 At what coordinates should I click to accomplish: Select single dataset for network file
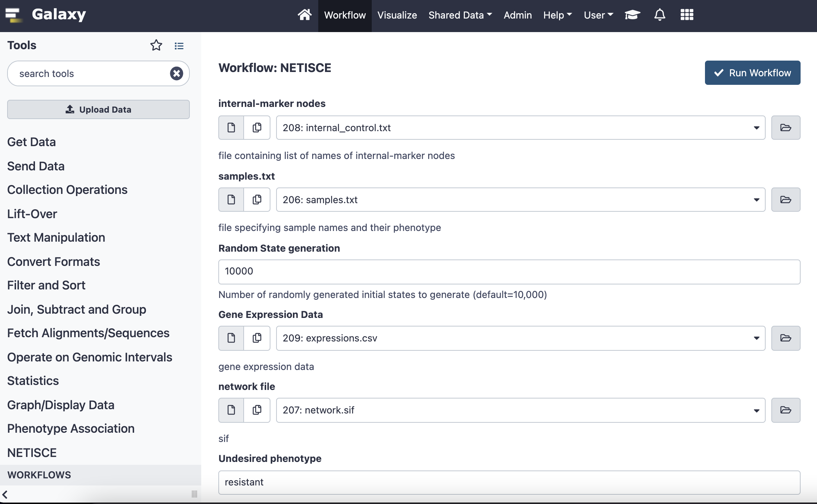[x=231, y=410]
